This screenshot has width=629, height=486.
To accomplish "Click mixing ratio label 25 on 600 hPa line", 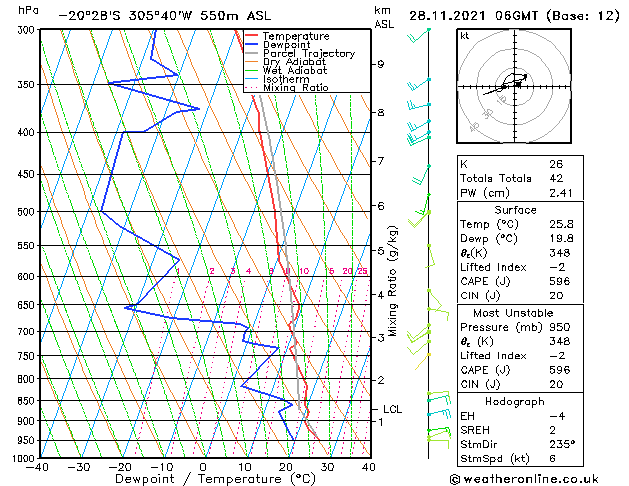I will [x=362, y=271].
